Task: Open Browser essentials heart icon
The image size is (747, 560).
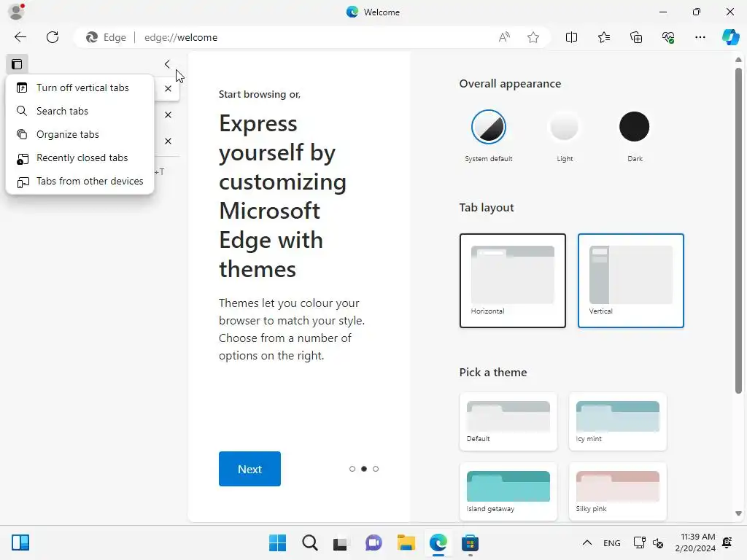Action: pyautogui.click(x=668, y=37)
